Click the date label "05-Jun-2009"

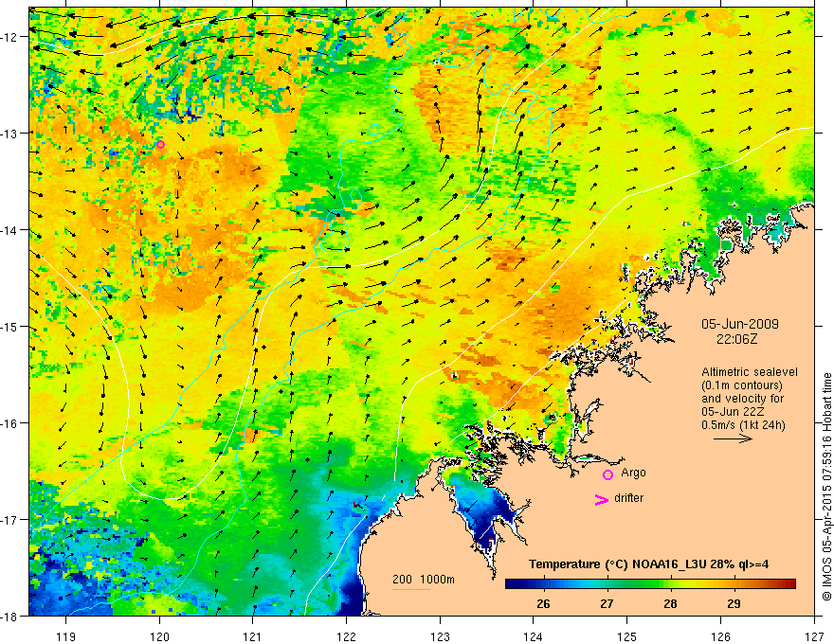pyautogui.click(x=740, y=324)
